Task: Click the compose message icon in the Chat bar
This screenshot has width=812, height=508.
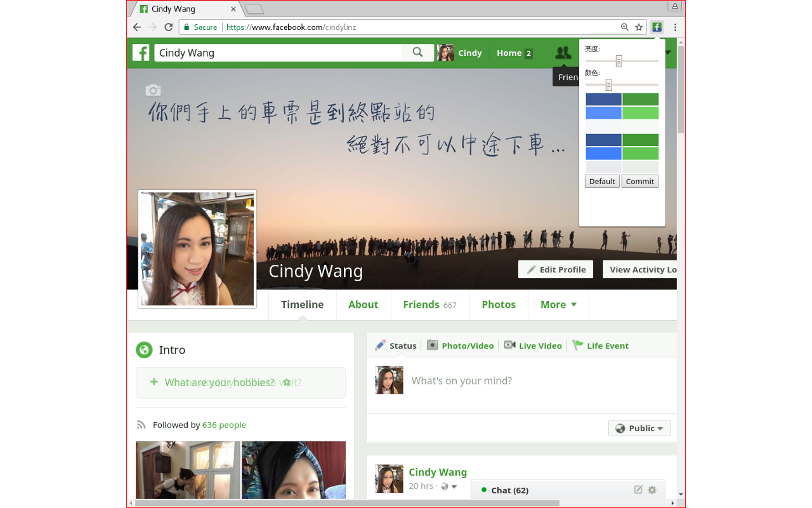Action: pyautogui.click(x=638, y=490)
